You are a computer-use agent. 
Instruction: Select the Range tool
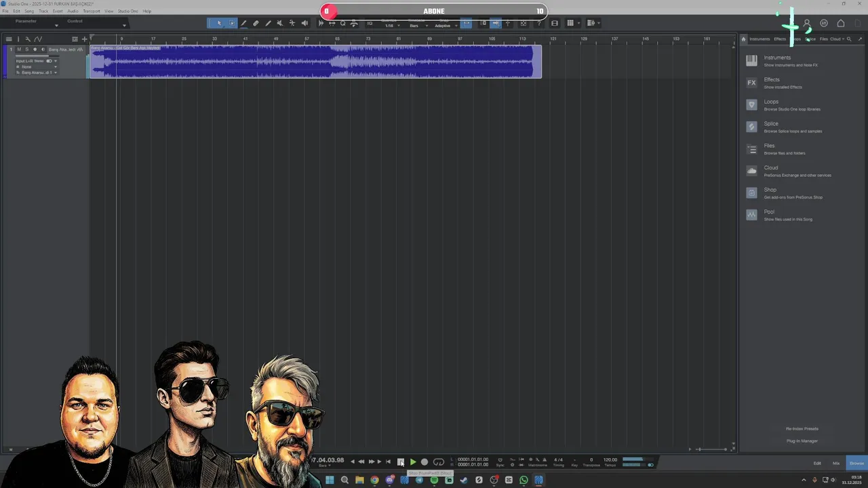click(x=232, y=23)
